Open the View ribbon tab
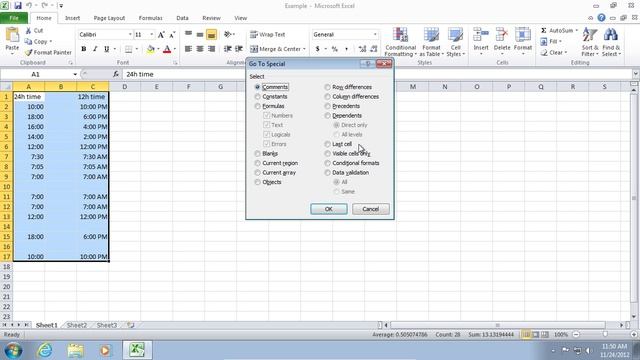This screenshot has width=640, height=360. pos(240,18)
